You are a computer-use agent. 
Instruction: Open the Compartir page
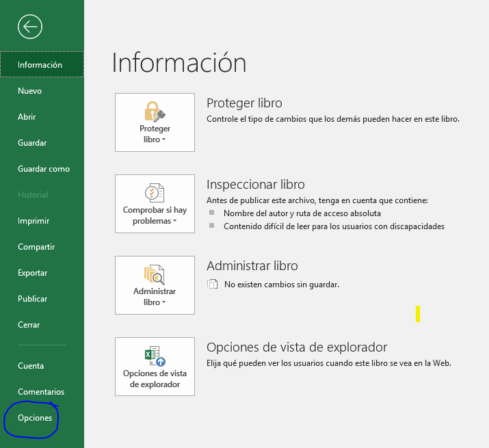tap(42, 247)
